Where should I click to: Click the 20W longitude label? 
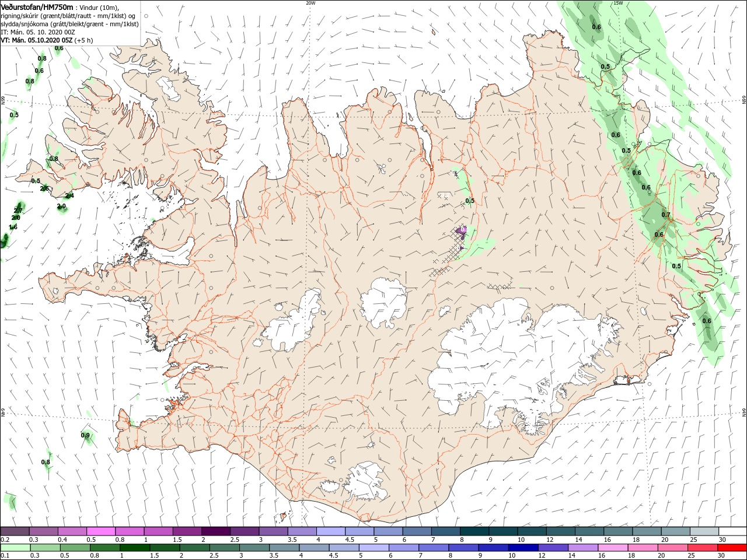click(x=310, y=3)
